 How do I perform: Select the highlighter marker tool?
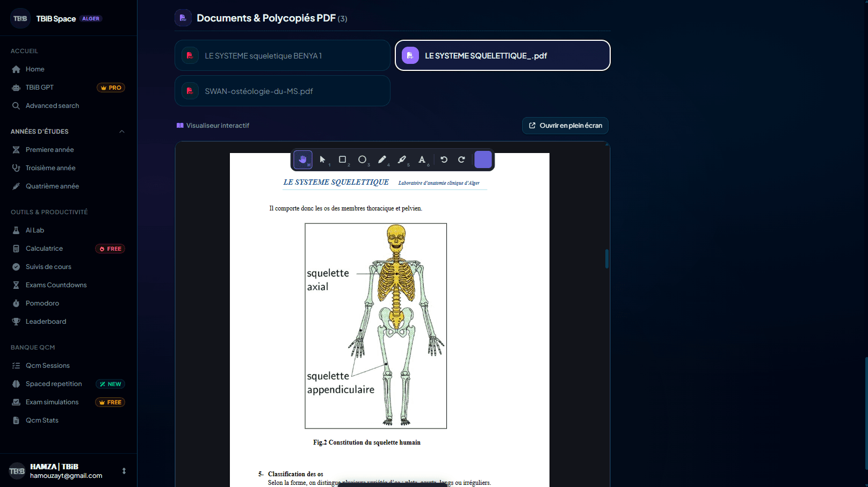tap(402, 159)
